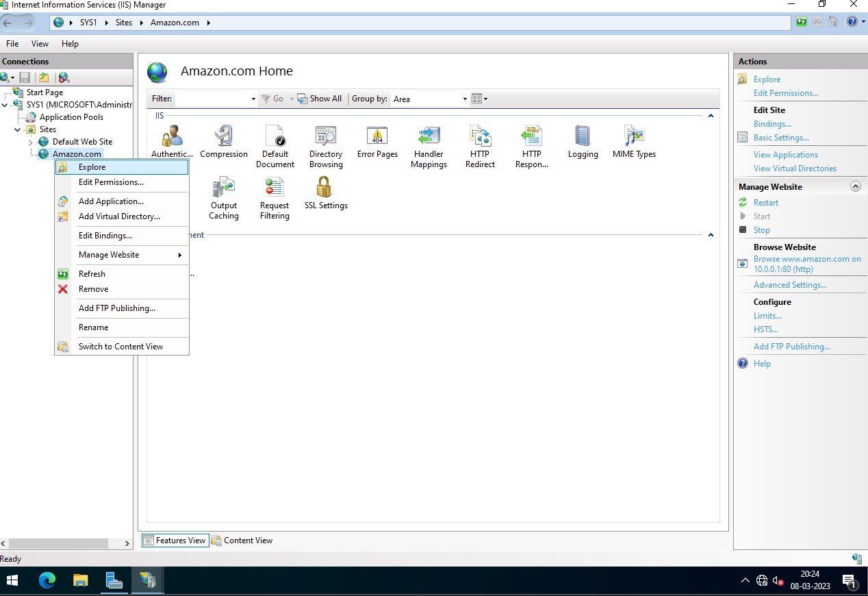Click Bindings link in Actions pane
The image size is (868, 596).
(x=772, y=124)
